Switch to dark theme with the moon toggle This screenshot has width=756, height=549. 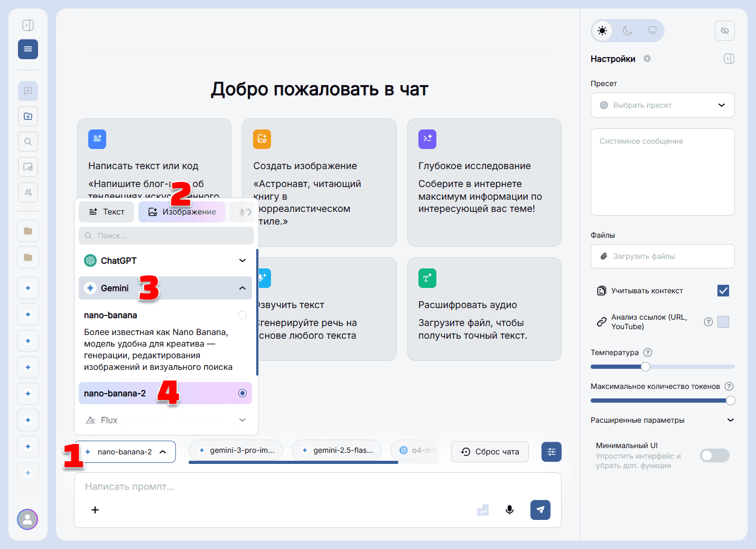coord(627,31)
